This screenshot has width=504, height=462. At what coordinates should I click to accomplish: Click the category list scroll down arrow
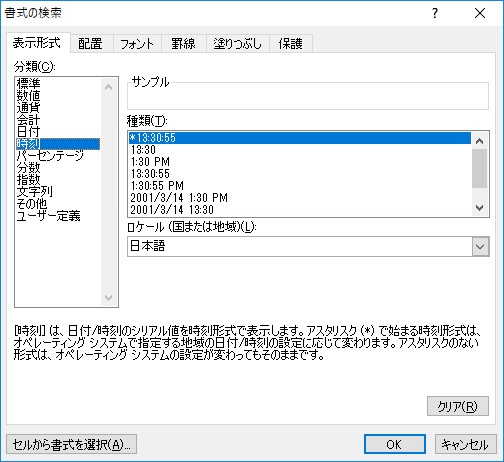click(x=109, y=297)
